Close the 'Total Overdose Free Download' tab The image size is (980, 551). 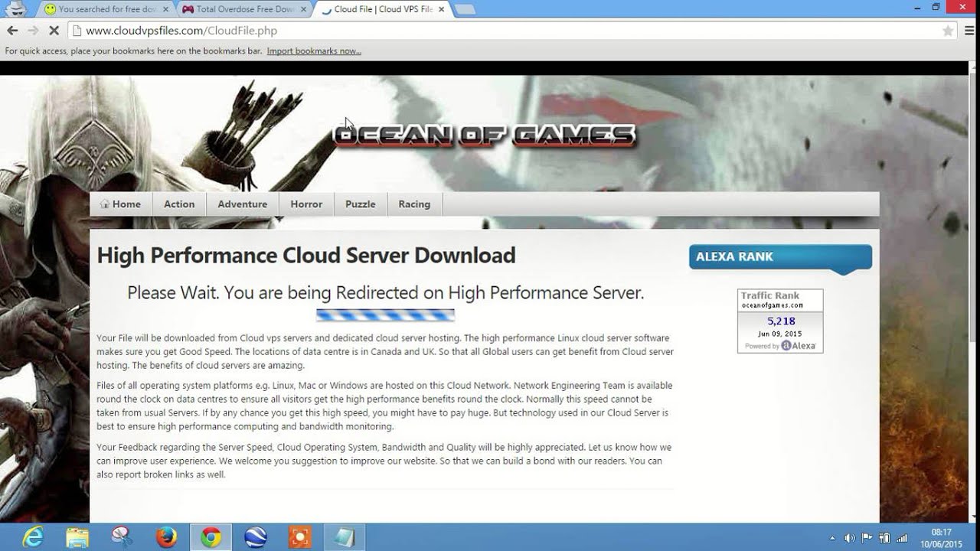pyautogui.click(x=304, y=9)
